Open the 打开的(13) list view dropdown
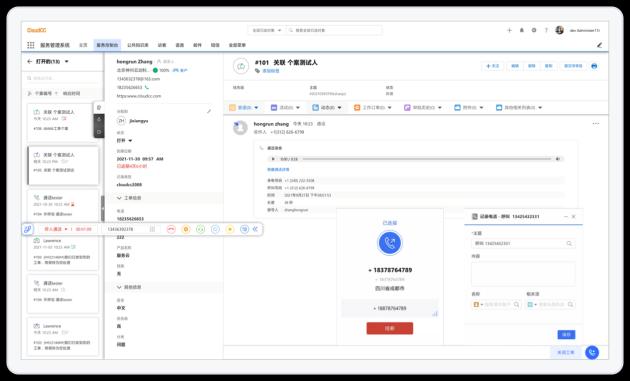Viewport: 630px width, 381px height. 67,61
